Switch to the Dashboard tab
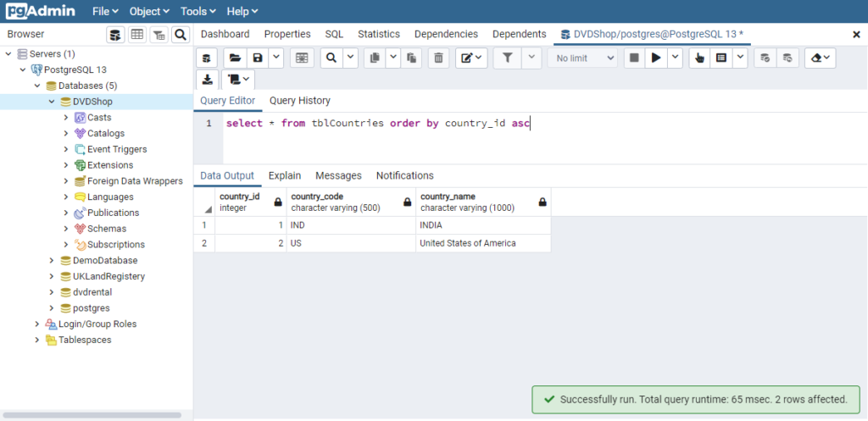The image size is (868, 421). pos(225,34)
